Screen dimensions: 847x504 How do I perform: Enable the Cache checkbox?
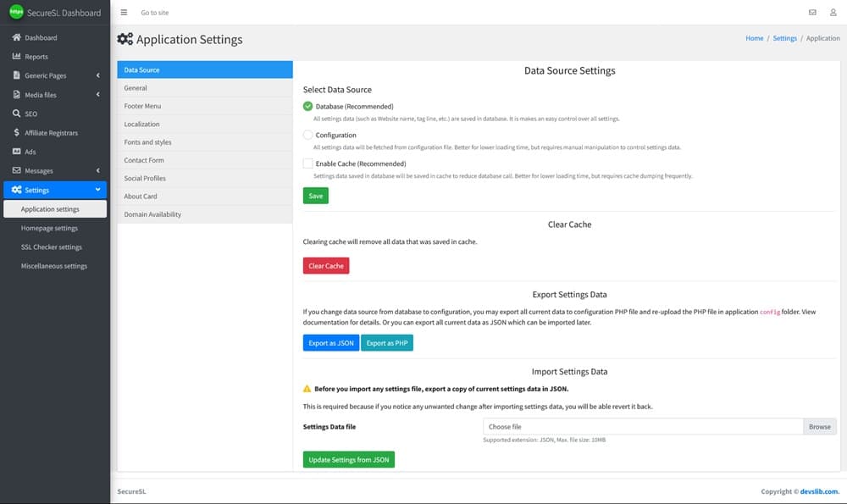(x=307, y=163)
